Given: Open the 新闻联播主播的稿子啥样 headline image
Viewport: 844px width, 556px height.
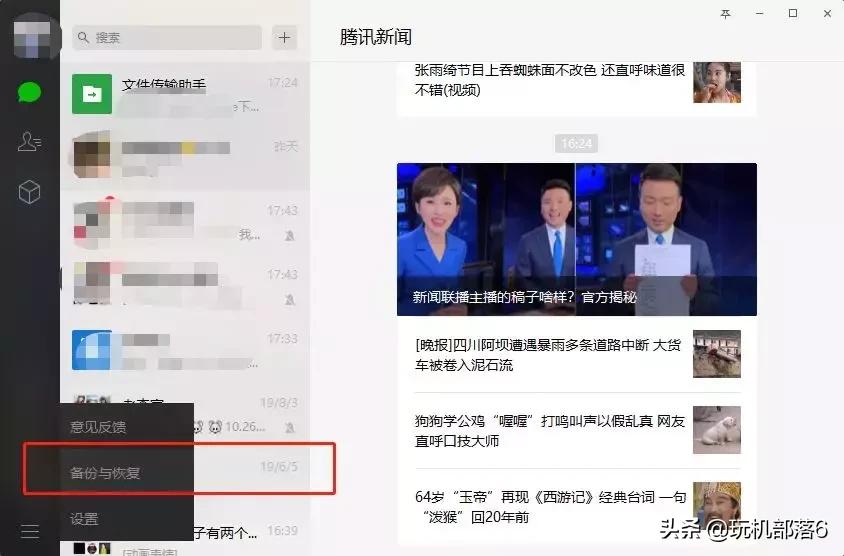Looking at the screenshot, I should coord(576,239).
